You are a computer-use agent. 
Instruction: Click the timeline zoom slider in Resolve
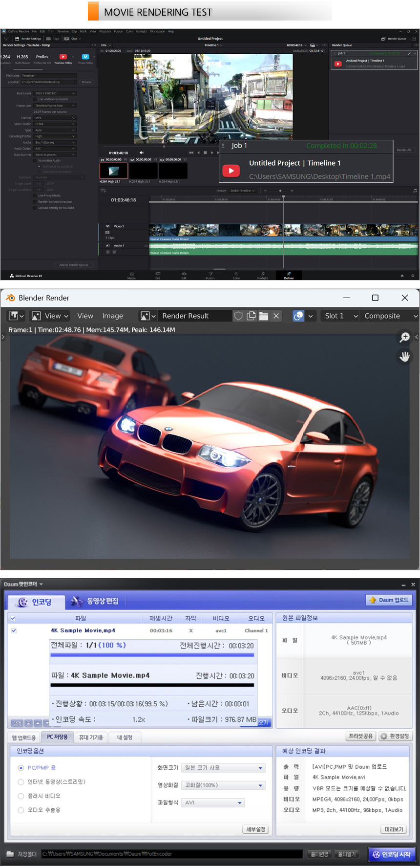coord(280,191)
